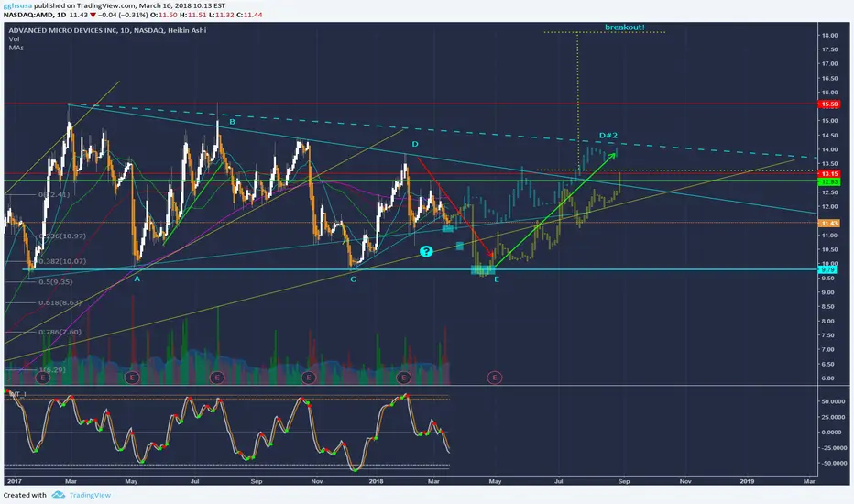
Task: Open earnings E marker for October 2017
Action: 308,377
